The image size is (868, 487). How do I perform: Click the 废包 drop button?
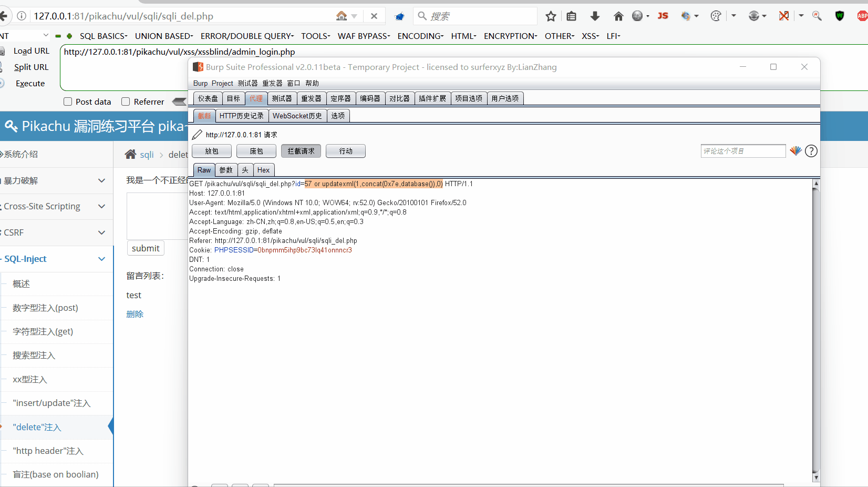click(x=256, y=151)
